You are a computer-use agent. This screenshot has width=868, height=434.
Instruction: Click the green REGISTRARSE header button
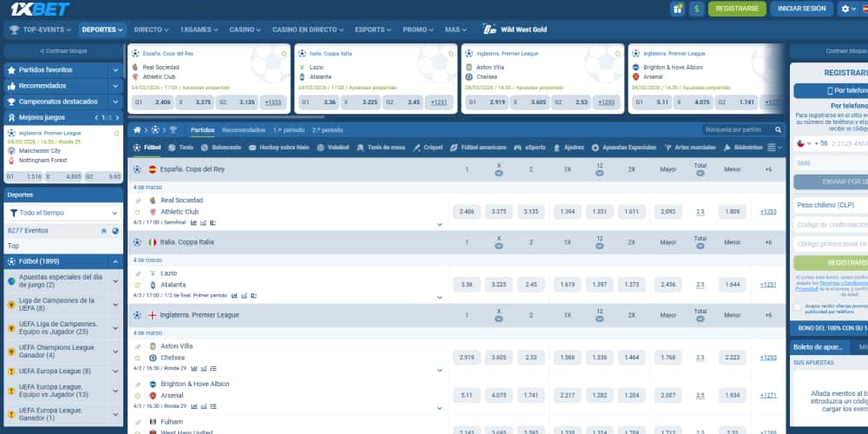click(x=737, y=9)
